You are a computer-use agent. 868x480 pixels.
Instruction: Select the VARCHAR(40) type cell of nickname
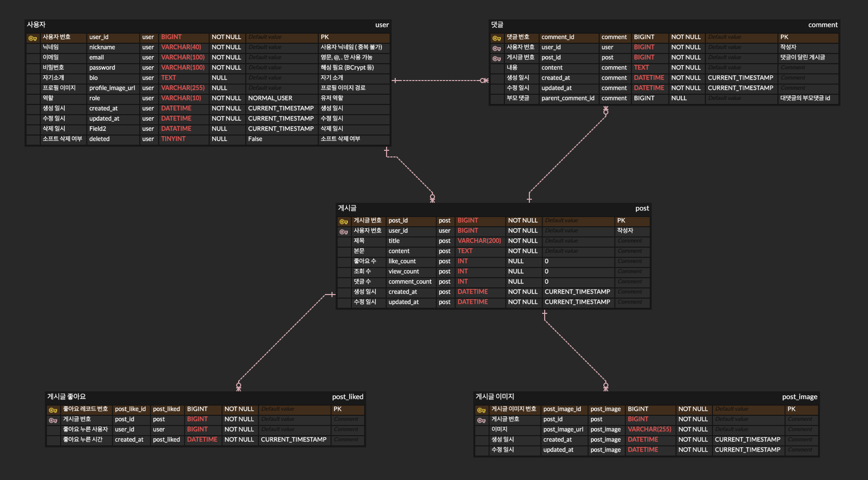[x=181, y=47]
